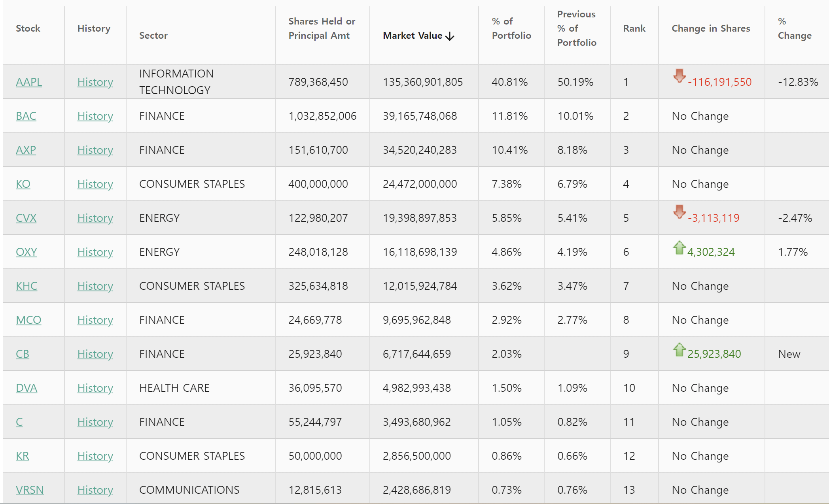This screenshot has height=504, width=829.
Task: Sort by Shares Held or Principal Amt header
Action: point(322,28)
